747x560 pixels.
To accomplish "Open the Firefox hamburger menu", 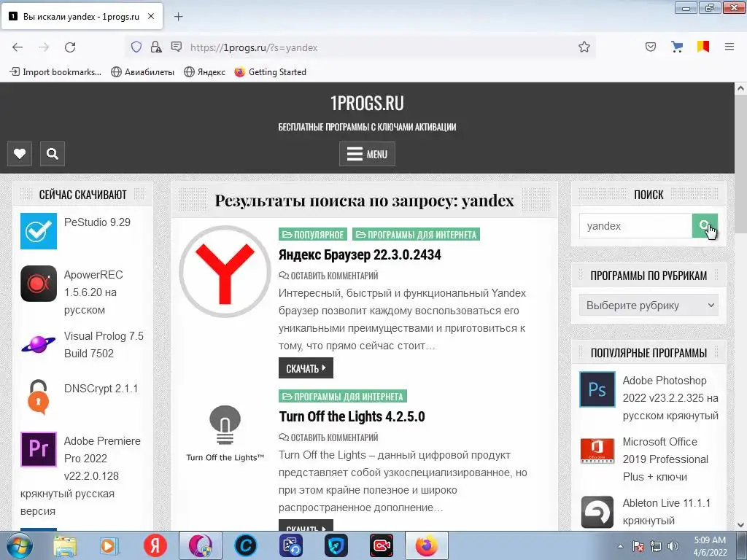I will point(729,47).
